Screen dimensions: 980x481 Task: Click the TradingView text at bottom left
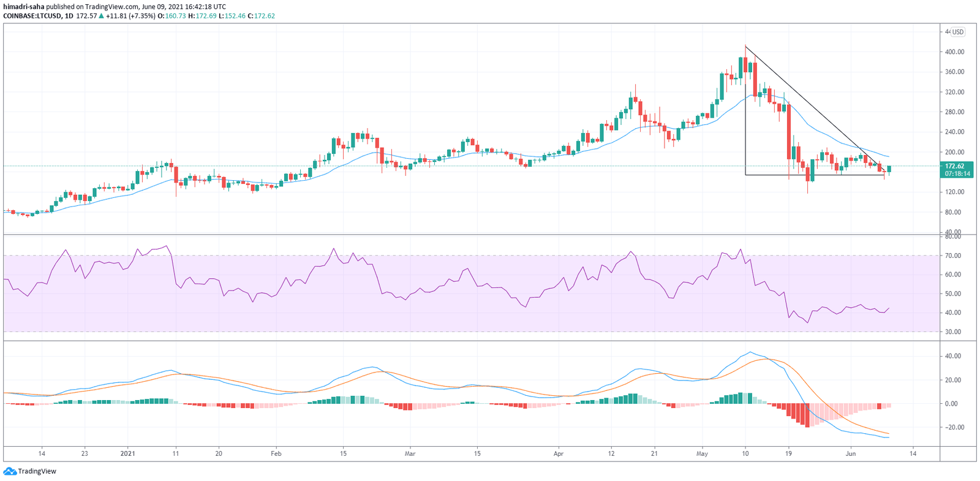[x=37, y=471]
